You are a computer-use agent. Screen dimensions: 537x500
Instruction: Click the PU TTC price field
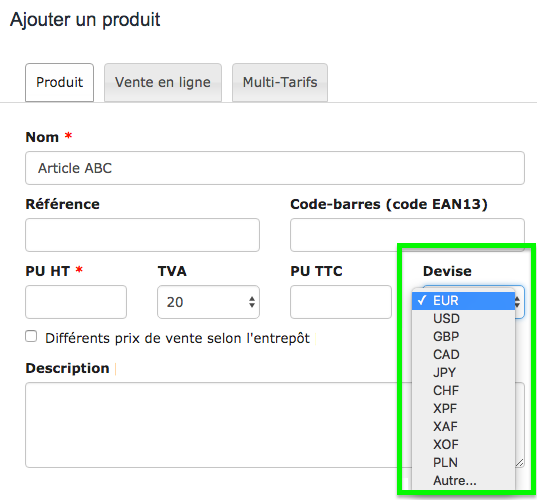(341, 302)
